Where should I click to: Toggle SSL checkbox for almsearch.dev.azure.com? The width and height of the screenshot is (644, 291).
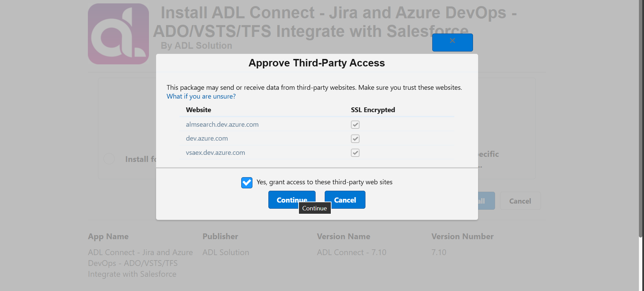[355, 125]
